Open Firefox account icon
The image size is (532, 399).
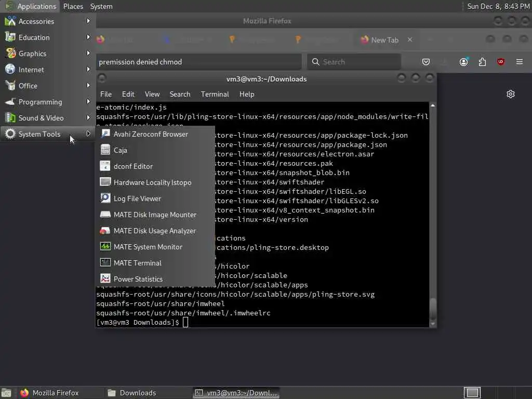(463, 62)
